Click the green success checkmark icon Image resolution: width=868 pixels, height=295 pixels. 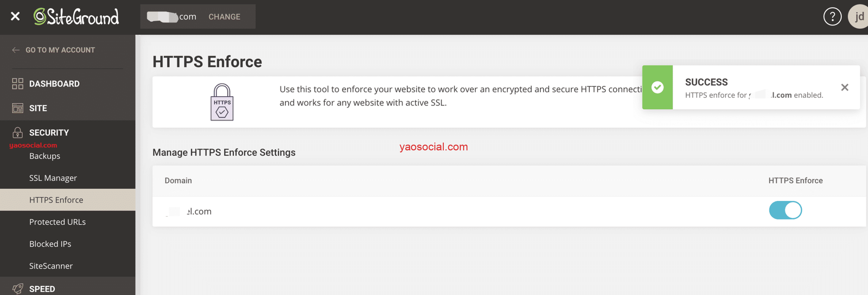(658, 87)
